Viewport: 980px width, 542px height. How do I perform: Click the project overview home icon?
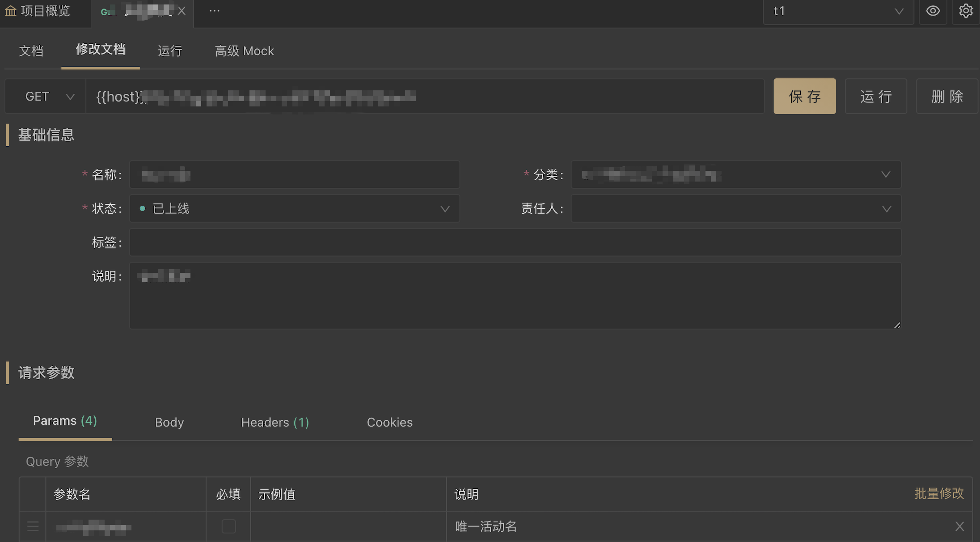tap(11, 11)
